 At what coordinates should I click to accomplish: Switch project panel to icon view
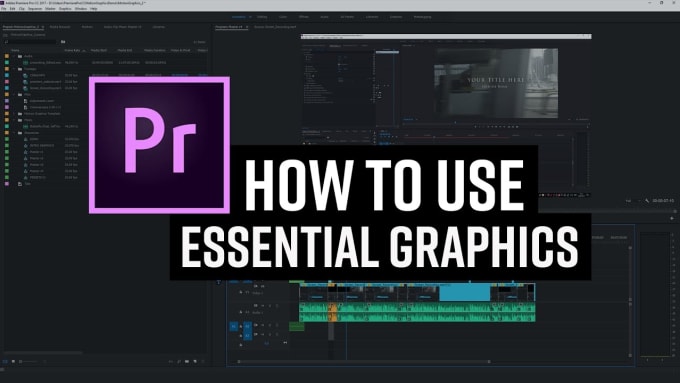13,361
